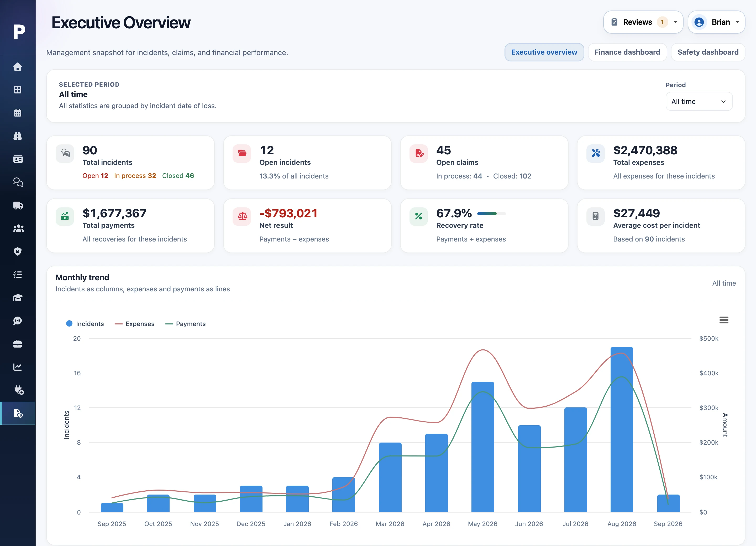Open the plug integrations sidebar icon
756x546 pixels.
click(19, 390)
